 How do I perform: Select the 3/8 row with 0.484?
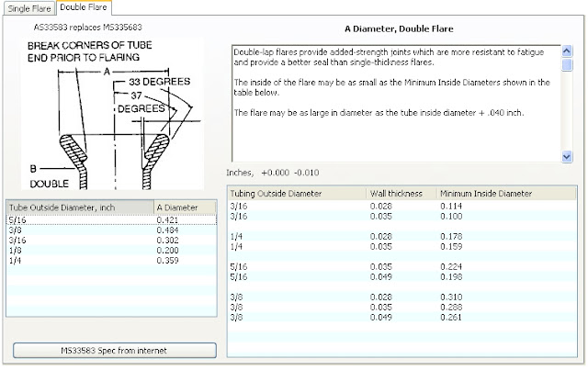(x=111, y=230)
